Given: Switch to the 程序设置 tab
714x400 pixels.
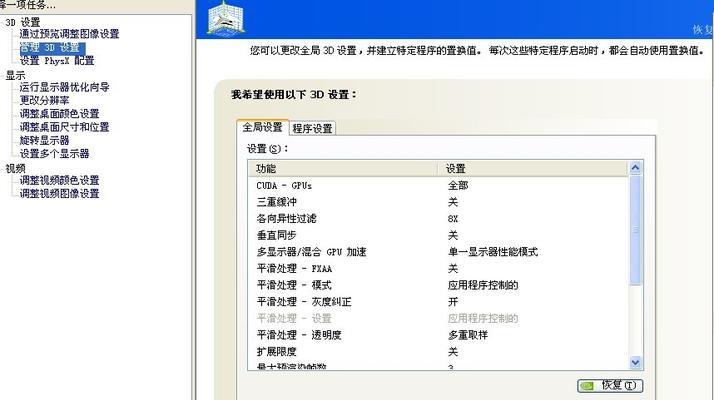Looking at the screenshot, I should point(312,128).
